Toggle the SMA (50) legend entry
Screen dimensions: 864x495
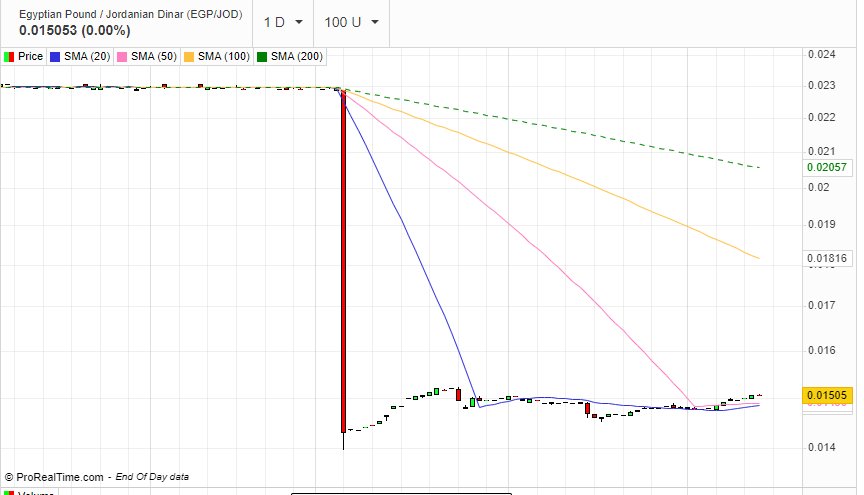[x=147, y=56]
